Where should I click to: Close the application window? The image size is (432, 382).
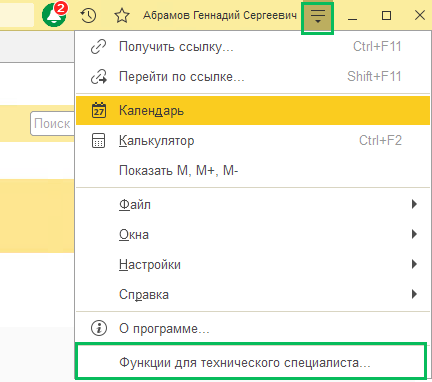click(x=420, y=15)
